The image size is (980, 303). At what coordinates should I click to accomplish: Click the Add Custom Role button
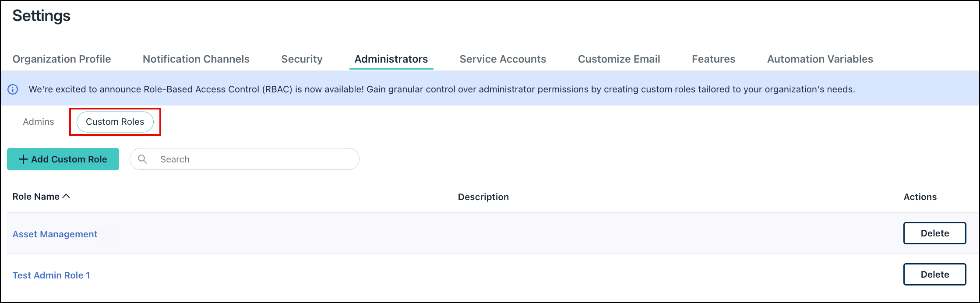pos(63,159)
